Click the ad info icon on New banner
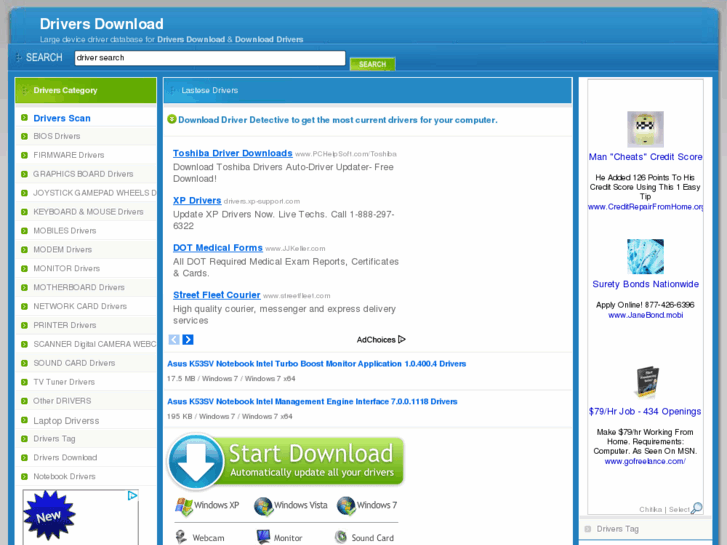The width and height of the screenshot is (727, 545). click(132, 496)
